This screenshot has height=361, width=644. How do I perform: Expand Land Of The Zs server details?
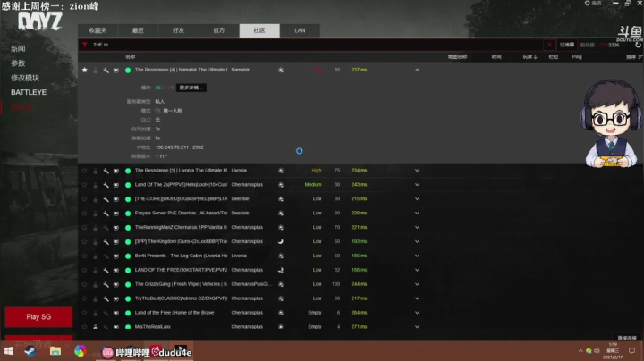[417, 185]
